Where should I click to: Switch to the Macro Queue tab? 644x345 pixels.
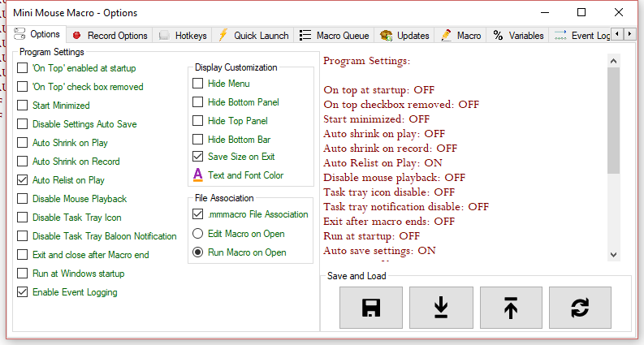[335, 36]
